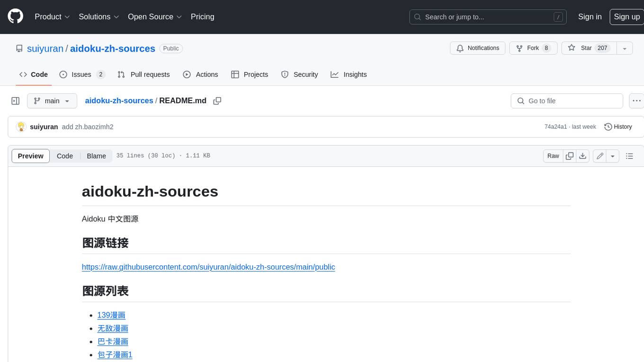Click the Issues count badge 2
This screenshot has height=362, width=644.
pyautogui.click(x=100, y=74)
